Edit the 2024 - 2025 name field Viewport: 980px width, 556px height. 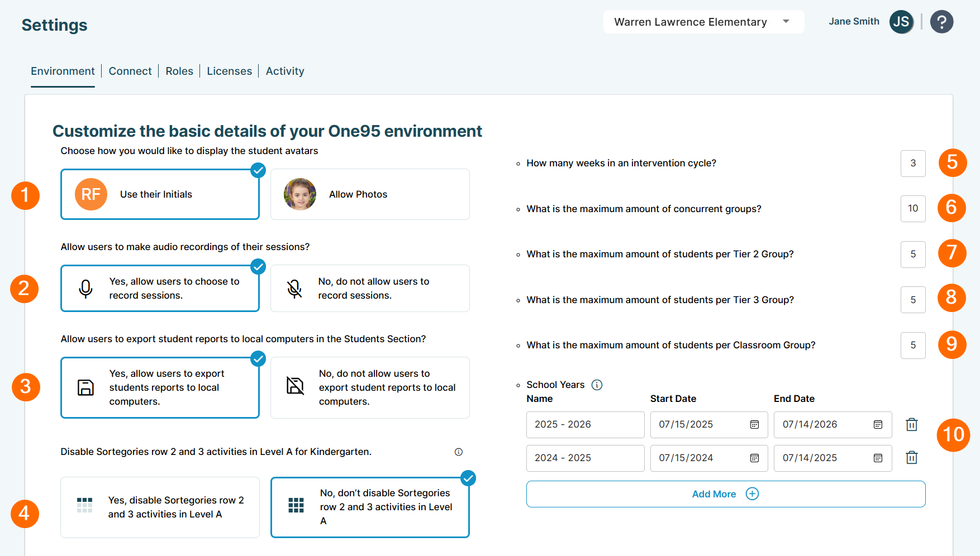click(x=585, y=458)
